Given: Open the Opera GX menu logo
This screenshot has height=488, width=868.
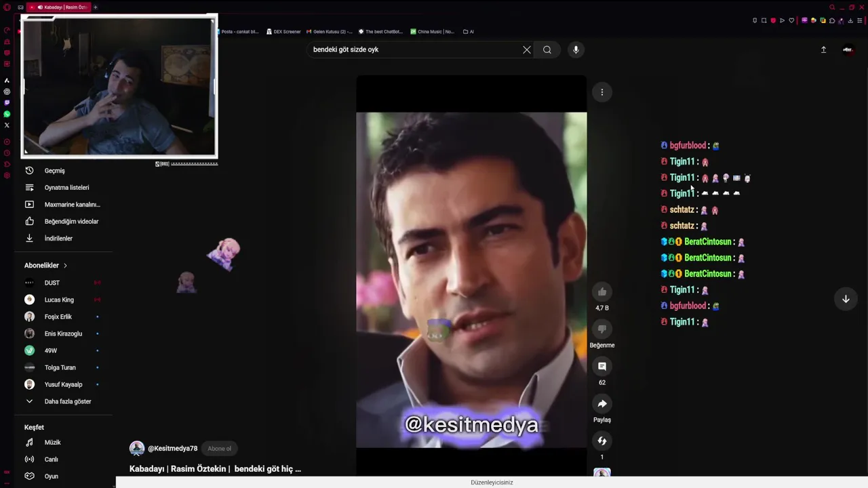Looking at the screenshot, I should 7,7.
